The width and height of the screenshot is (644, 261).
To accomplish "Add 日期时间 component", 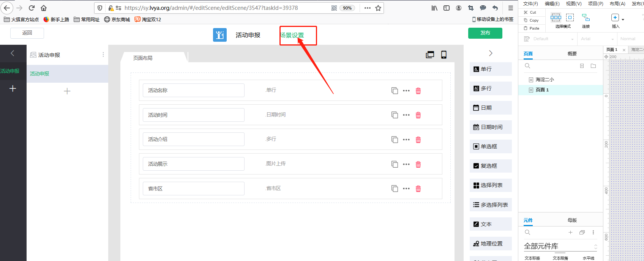I will coord(491,127).
